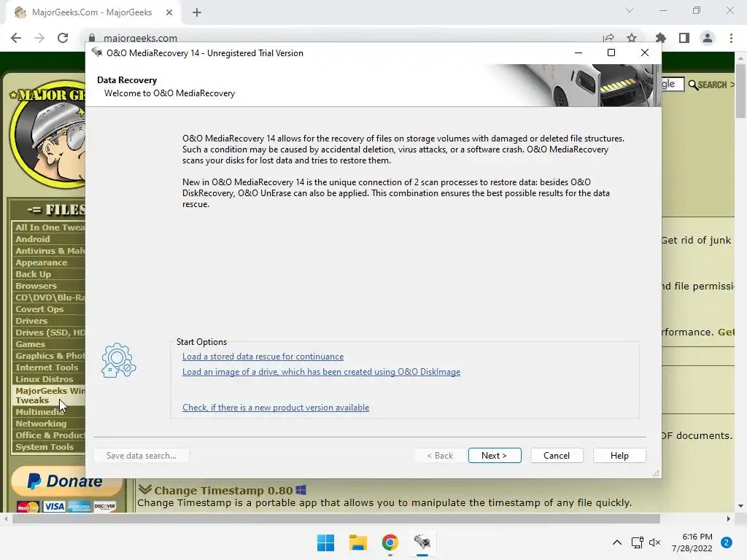Open Covert Ops category
This screenshot has width=747, height=560.
point(39,309)
